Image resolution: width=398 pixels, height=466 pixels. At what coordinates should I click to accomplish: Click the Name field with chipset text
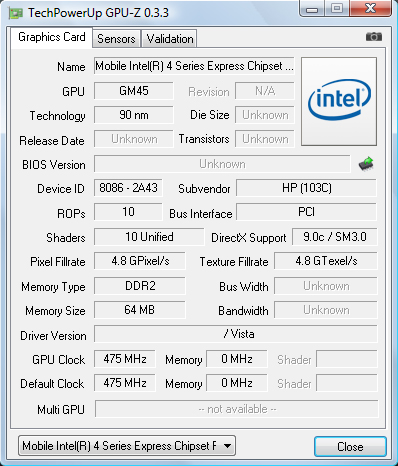[194, 66]
